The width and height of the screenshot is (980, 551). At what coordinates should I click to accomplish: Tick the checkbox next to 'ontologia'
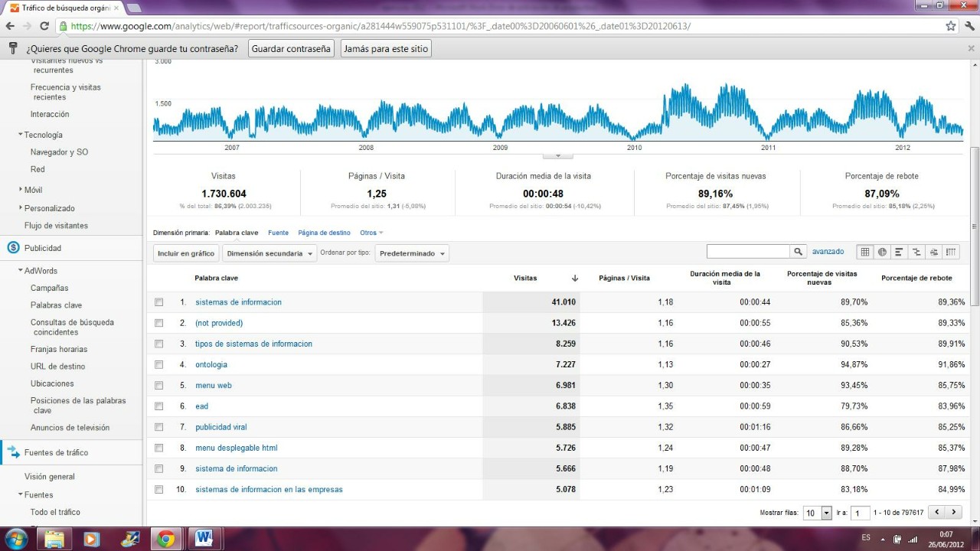[159, 365]
